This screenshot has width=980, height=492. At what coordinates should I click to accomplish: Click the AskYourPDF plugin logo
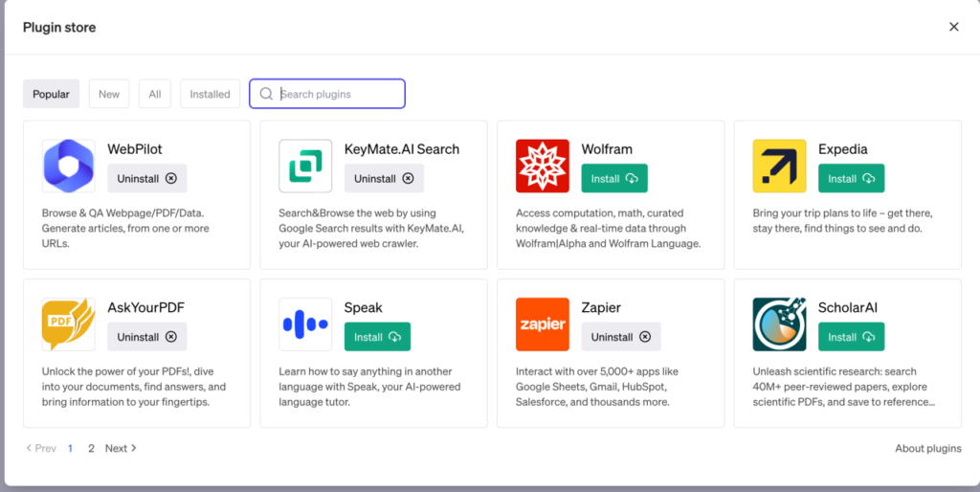(69, 324)
